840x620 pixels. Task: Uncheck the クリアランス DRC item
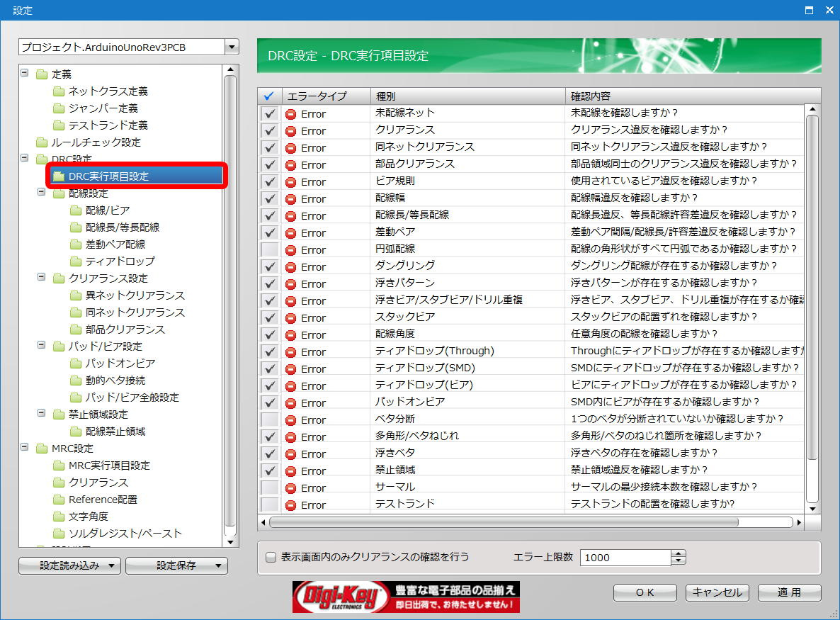click(x=269, y=130)
